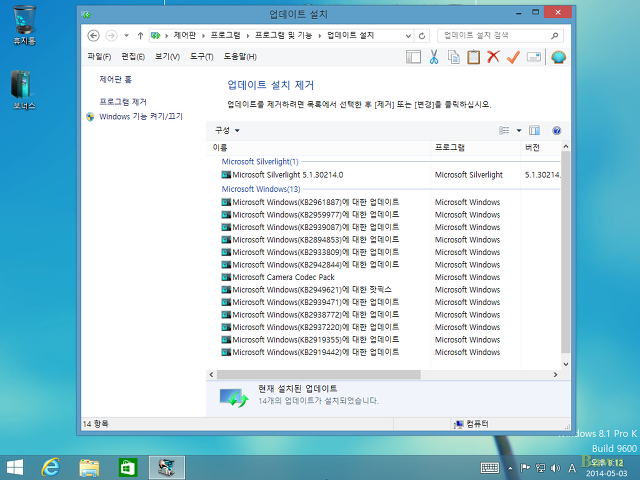Click the horizontal scrollbar right arrow

click(x=555, y=375)
